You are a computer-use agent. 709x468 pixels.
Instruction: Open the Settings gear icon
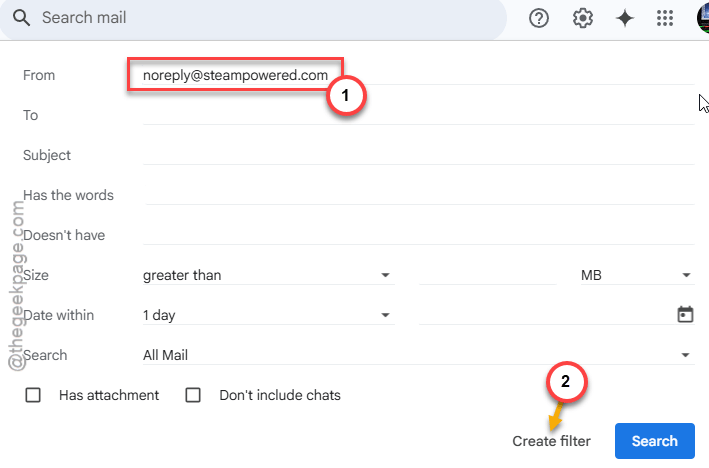(582, 19)
